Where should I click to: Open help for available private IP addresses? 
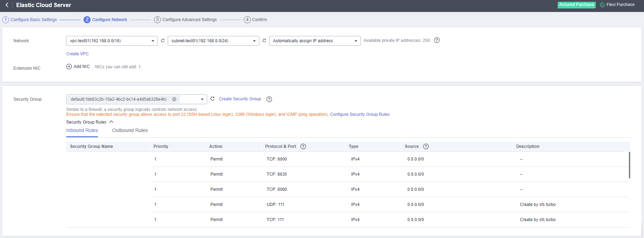coord(437,40)
